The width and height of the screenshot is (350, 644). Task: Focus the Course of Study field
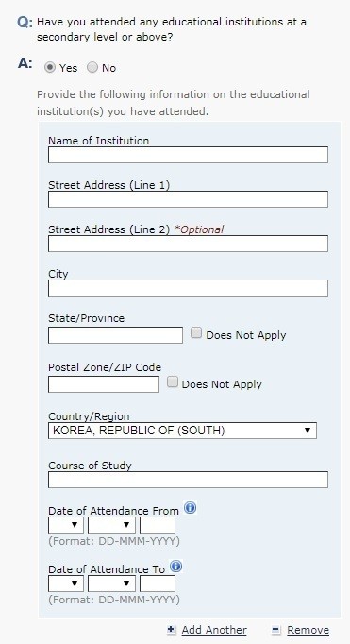(x=188, y=480)
